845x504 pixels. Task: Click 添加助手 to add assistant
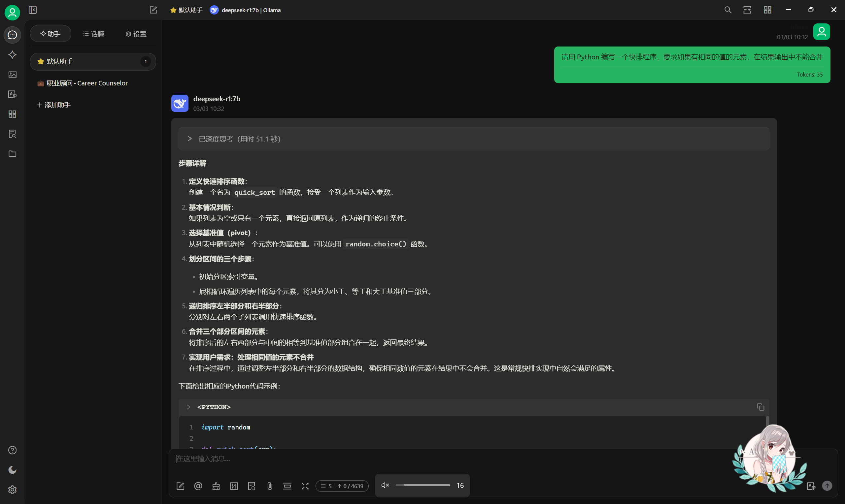pyautogui.click(x=54, y=105)
